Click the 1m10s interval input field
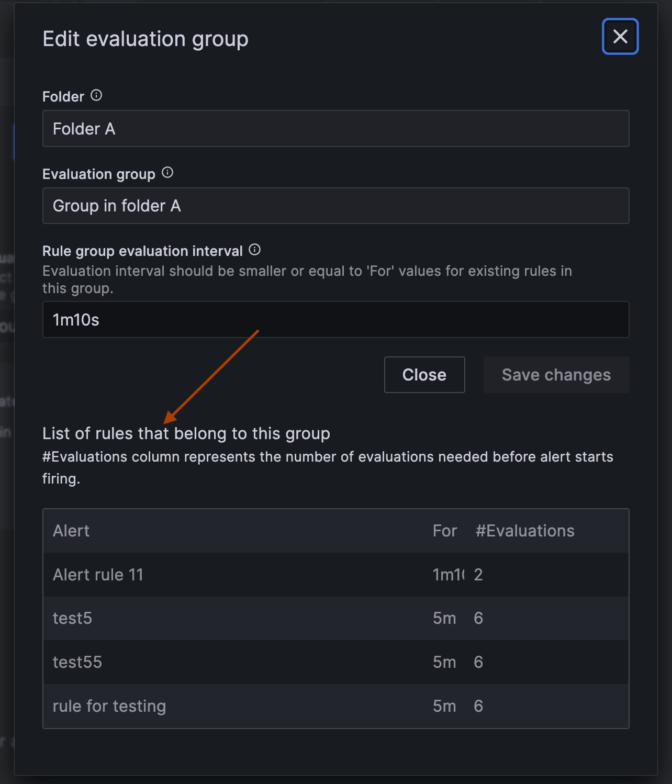 336,320
